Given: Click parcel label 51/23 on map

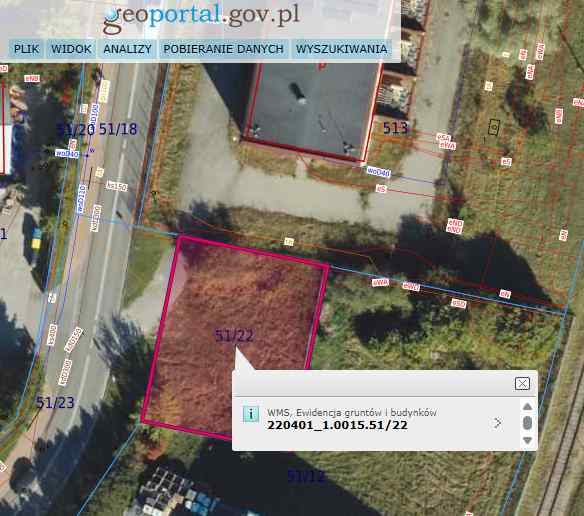Looking at the screenshot, I should click(x=55, y=402).
